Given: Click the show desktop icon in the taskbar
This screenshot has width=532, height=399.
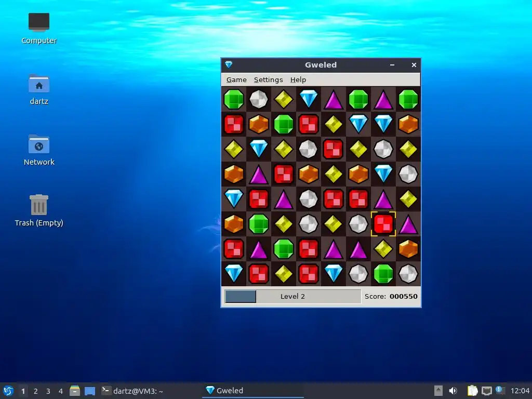Looking at the screenshot, I should click(90, 391).
